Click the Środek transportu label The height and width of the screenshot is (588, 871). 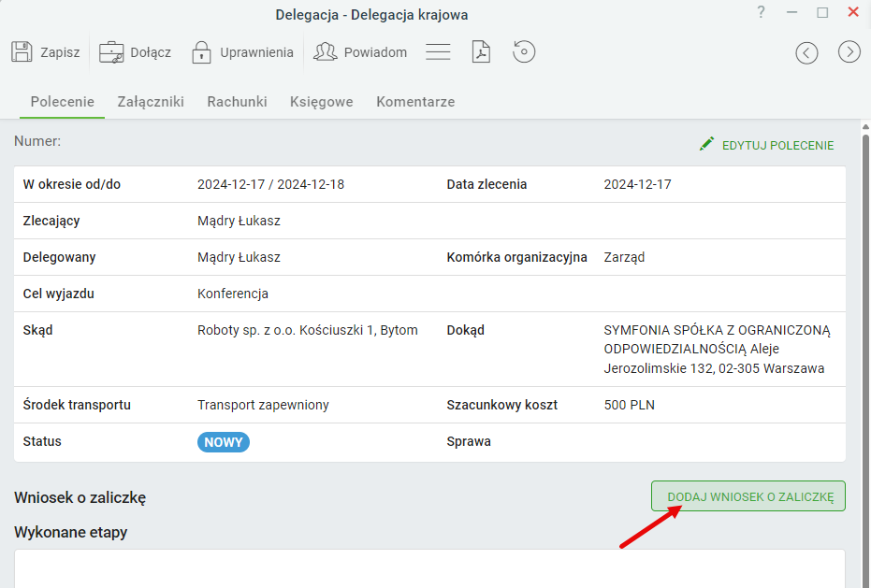pos(77,405)
